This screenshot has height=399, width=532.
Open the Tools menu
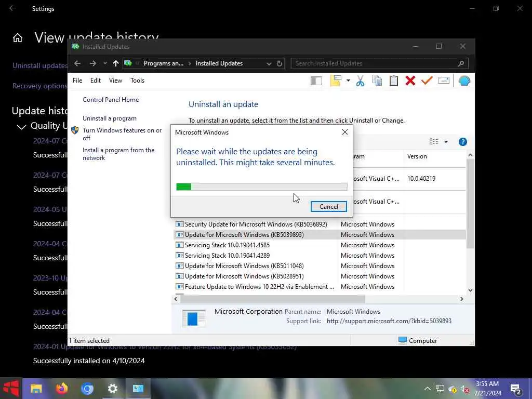137,81
